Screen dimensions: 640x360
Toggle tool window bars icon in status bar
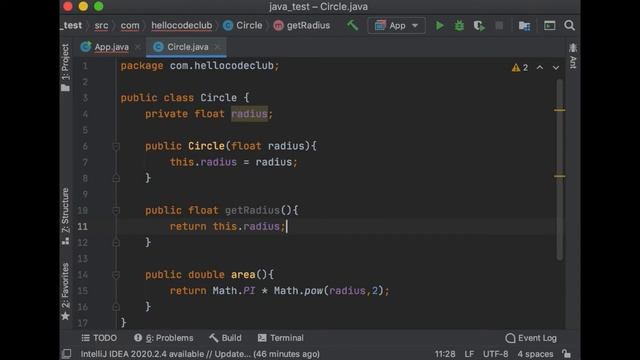pyautogui.click(x=67, y=354)
